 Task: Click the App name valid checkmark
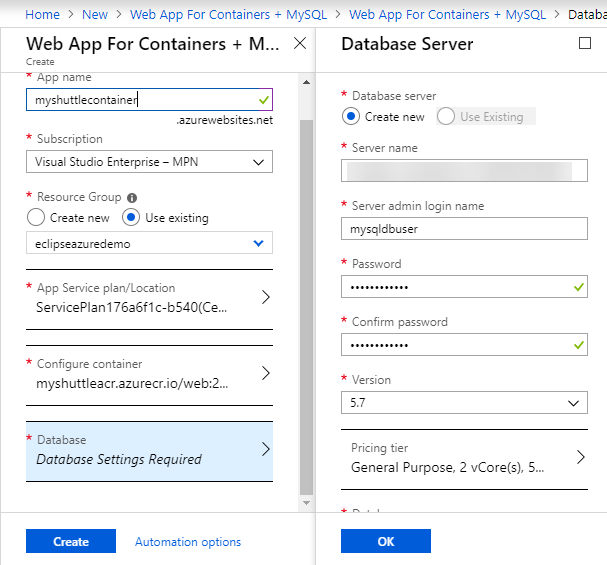(264, 100)
